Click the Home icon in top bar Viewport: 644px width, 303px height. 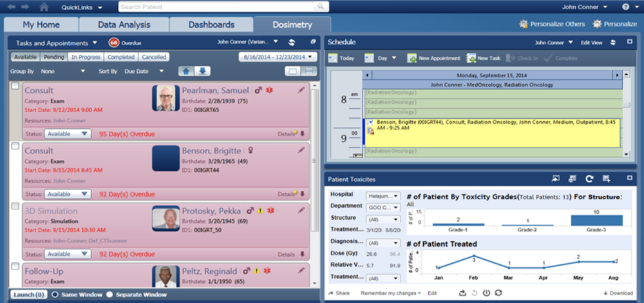click(44, 7)
